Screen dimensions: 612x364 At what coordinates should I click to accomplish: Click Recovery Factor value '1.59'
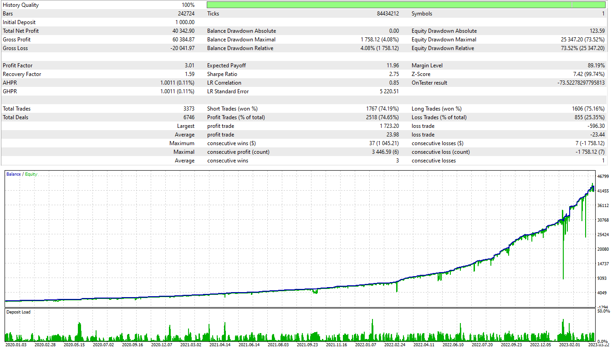pyautogui.click(x=190, y=74)
